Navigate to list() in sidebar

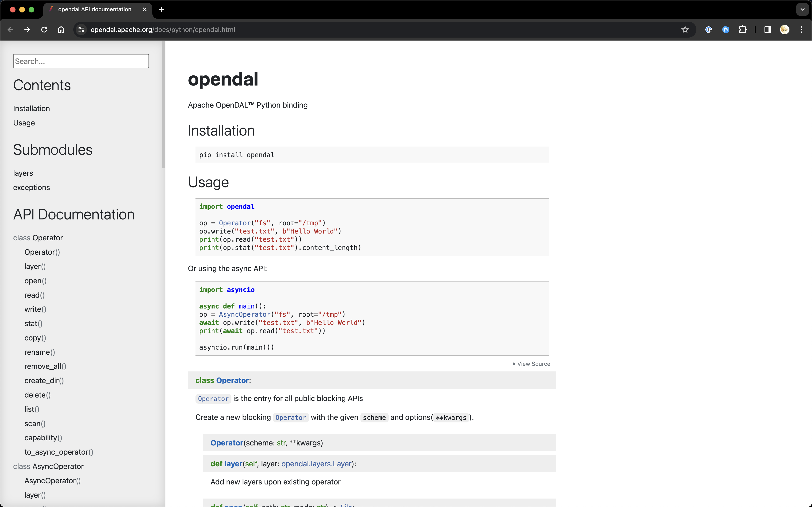32,409
